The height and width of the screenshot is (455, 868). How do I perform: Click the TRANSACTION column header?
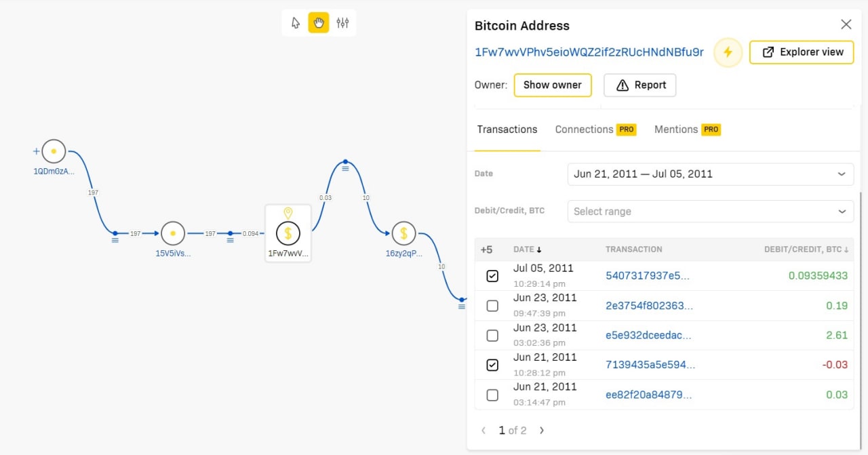coord(633,250)
